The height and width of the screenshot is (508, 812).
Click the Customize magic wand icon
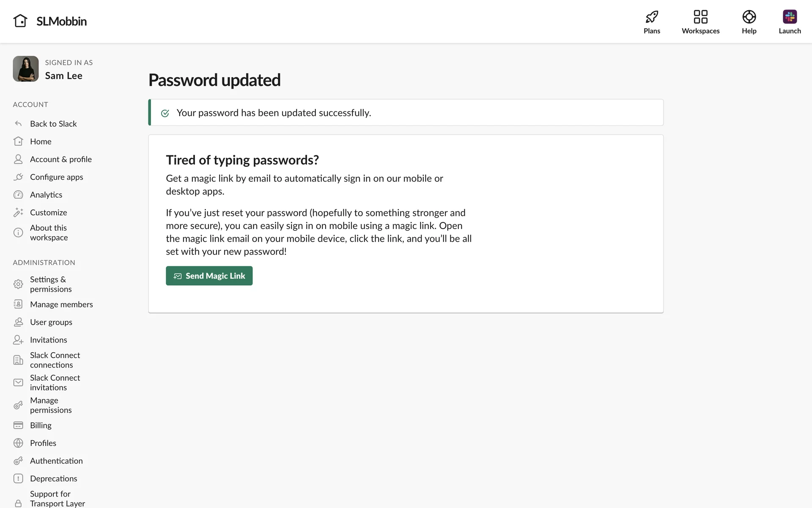click(x=18, y=213)
